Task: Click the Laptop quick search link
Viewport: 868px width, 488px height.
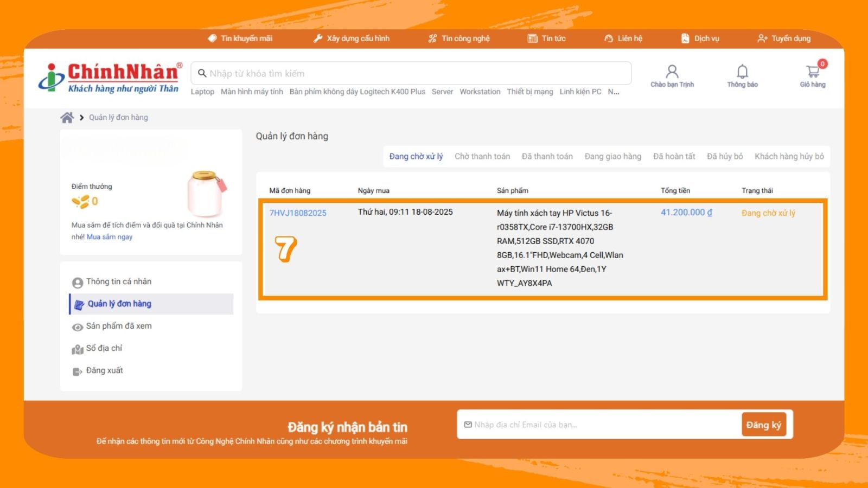Action: click(x=202, y=92)
